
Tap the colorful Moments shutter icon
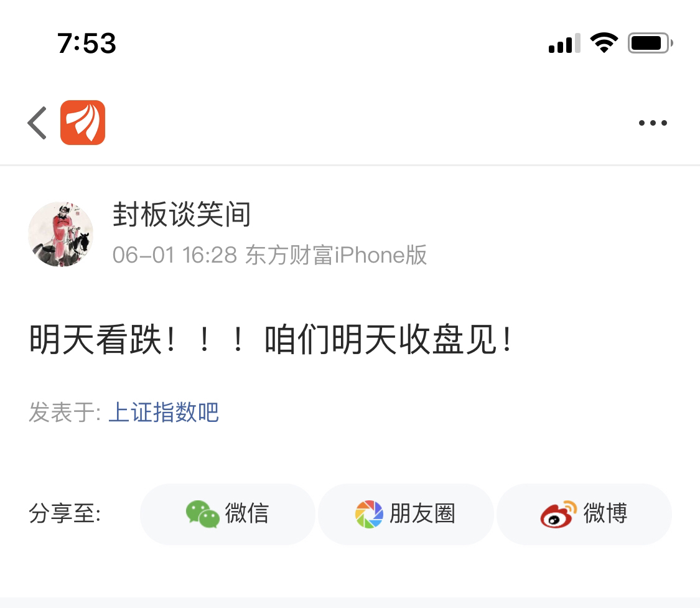click(x=369, y=514)
